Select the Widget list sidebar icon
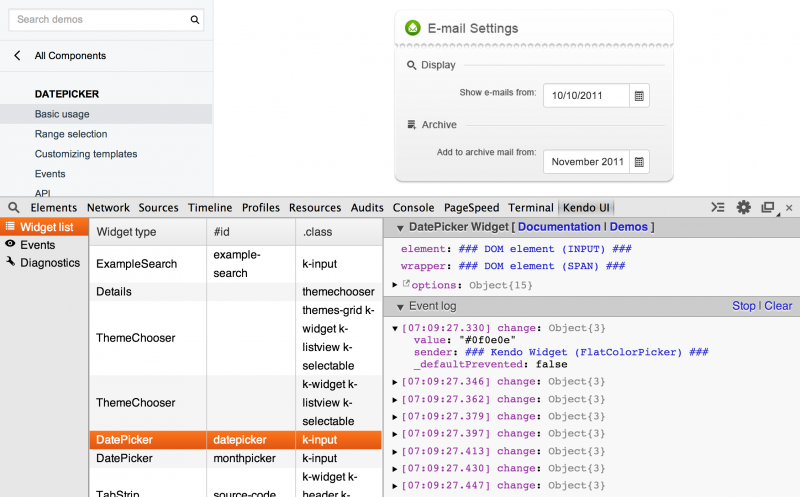The image size is (800, 497). pyautogui.click(x=10, y=226)
